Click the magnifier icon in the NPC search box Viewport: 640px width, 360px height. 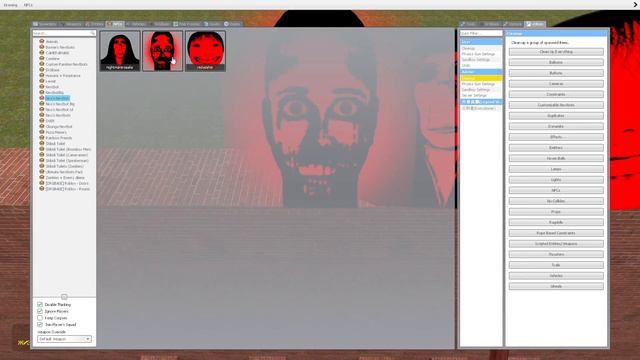(x=93, y=33)
